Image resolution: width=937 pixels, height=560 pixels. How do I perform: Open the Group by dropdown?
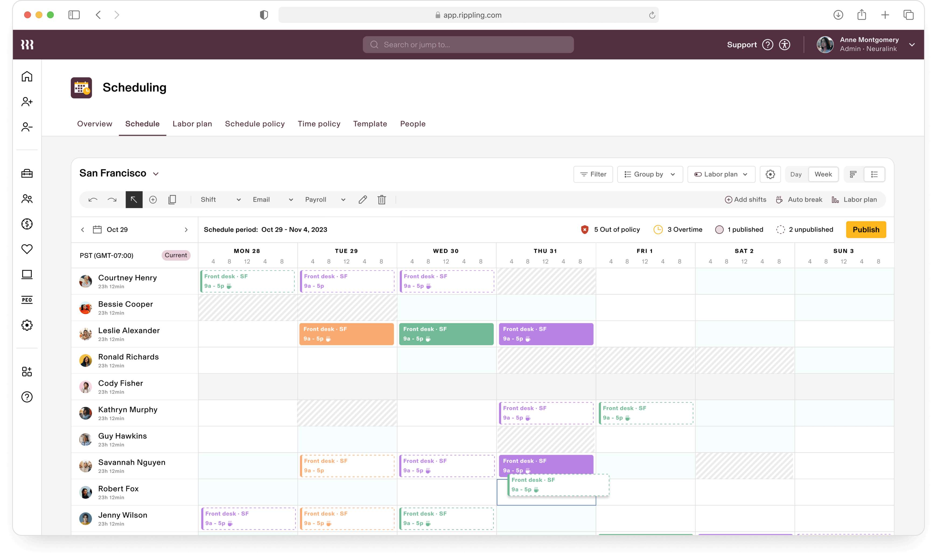tap(650, 174)
